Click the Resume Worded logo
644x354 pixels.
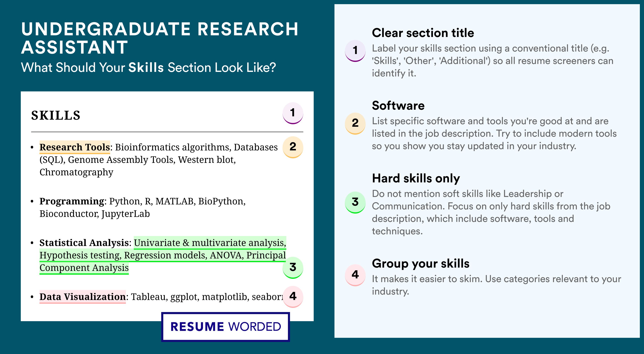pos(225,327)
